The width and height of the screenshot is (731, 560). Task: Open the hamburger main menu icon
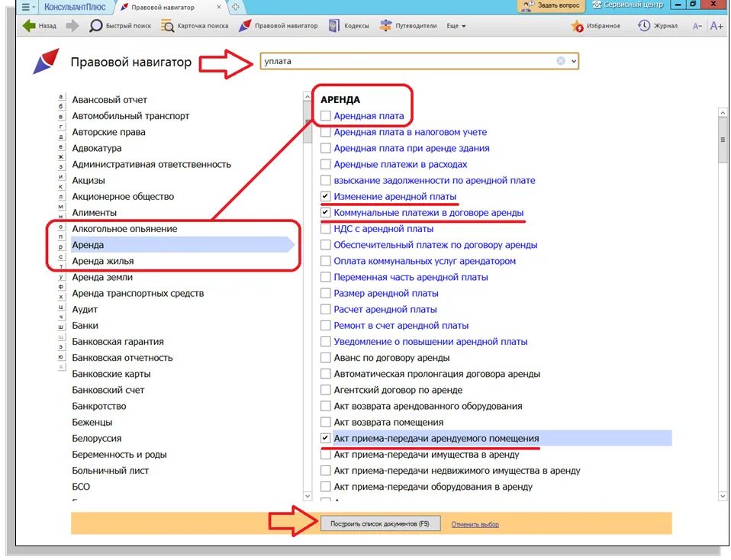[x=26, y=7]
